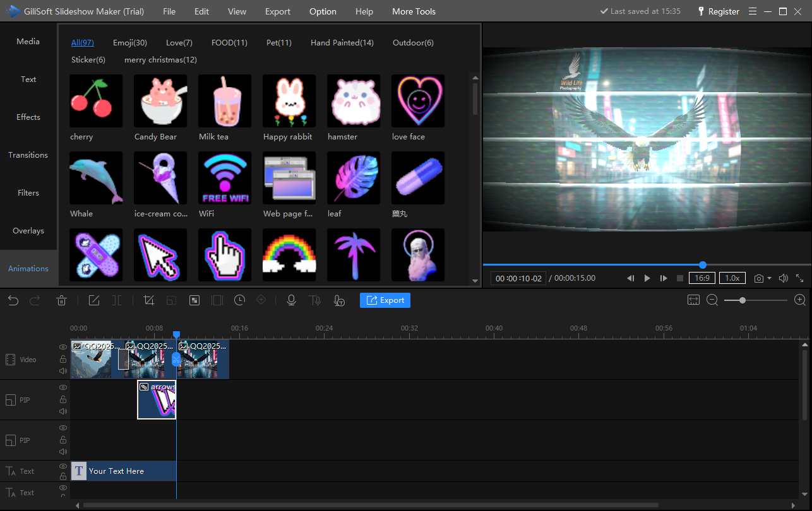Open the crop tool

coord(149,300)
